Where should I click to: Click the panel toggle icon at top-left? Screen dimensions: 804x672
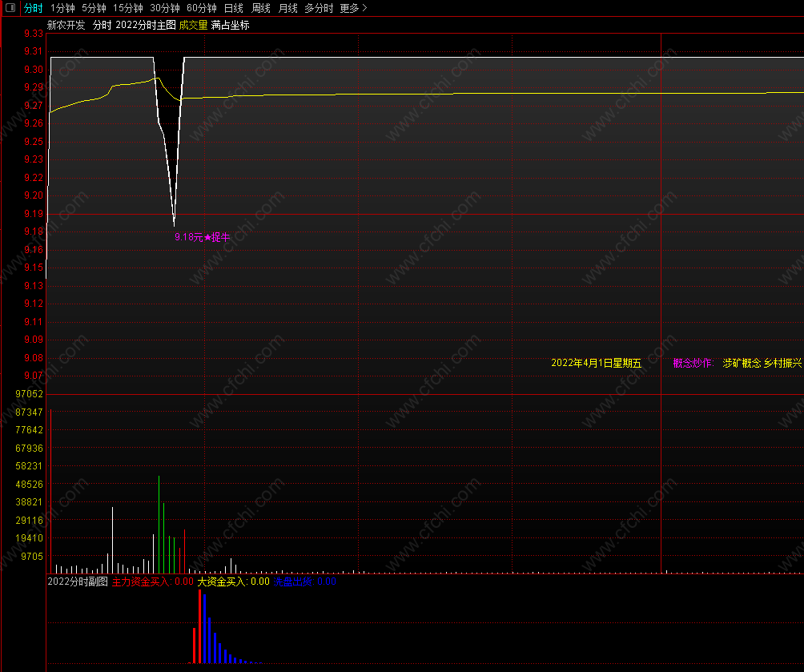click(x=10, y=8)
